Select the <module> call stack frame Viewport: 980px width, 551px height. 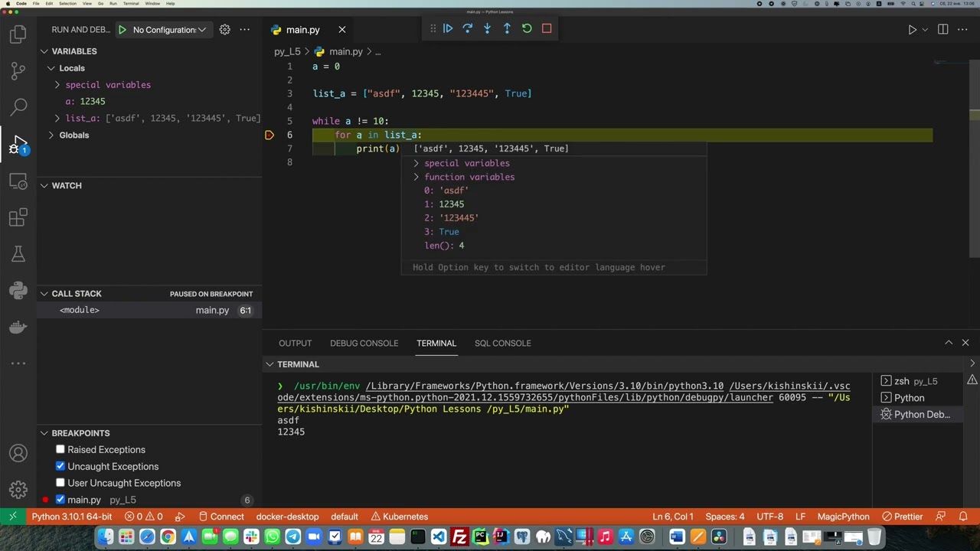pyautogui.click(x=149, y=310)
